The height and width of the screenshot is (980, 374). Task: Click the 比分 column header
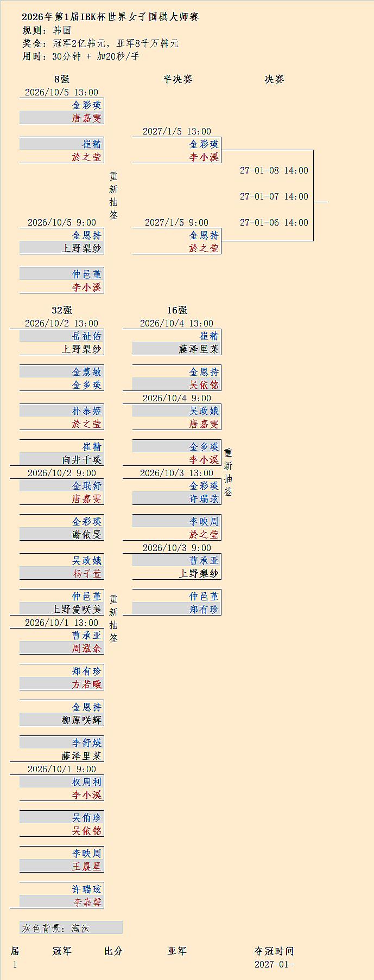113,951
